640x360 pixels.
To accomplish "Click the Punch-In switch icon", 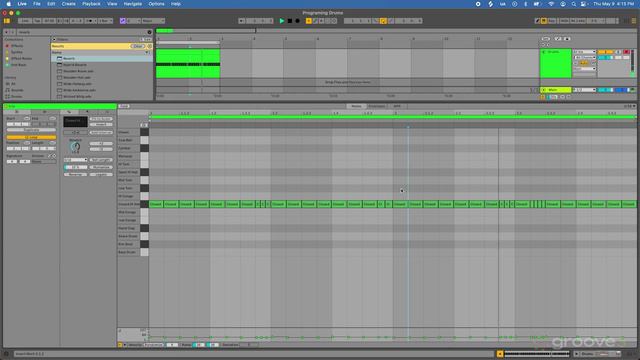I will pyautogui.click(x=376, y=21).
